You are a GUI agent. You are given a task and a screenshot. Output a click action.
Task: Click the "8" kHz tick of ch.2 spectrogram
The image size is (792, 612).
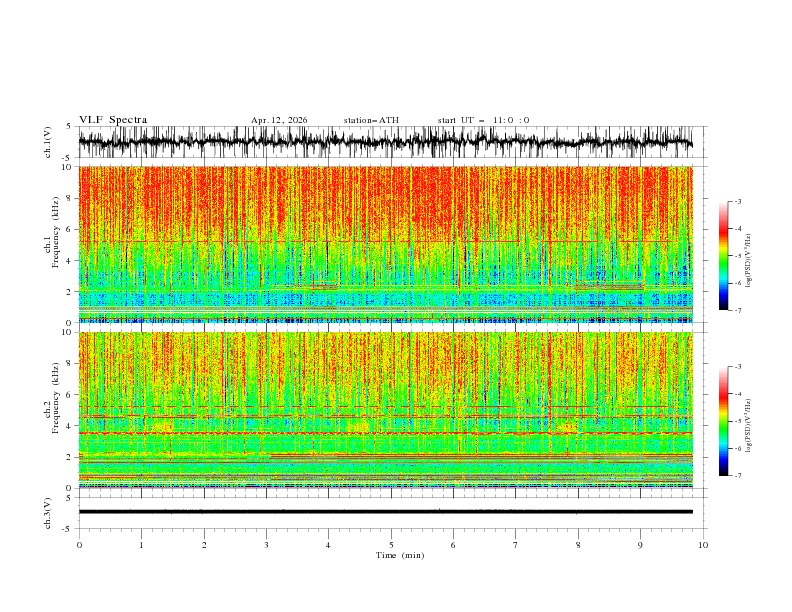[x=71, y=364]
